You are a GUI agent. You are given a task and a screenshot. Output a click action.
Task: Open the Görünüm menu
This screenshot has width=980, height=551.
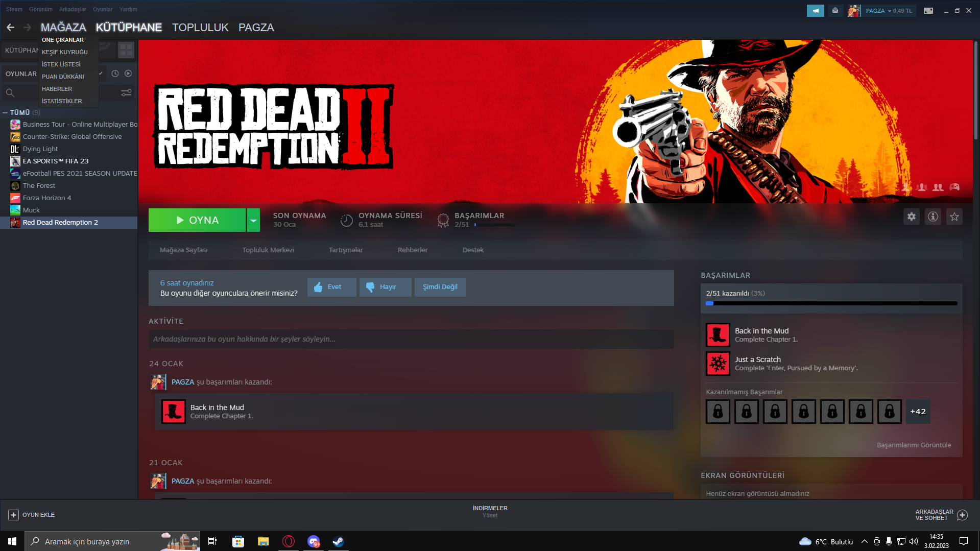(x=41, y=9)
